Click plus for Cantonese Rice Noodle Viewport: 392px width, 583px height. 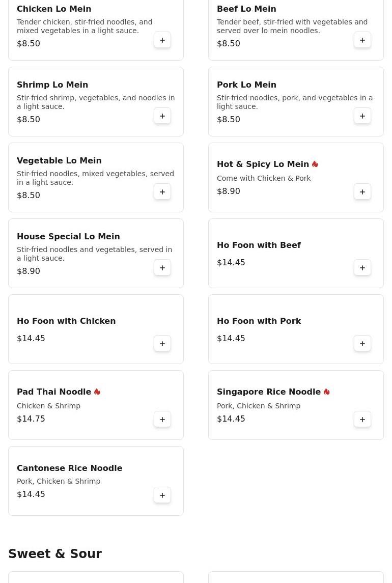(x=162, y=495)
